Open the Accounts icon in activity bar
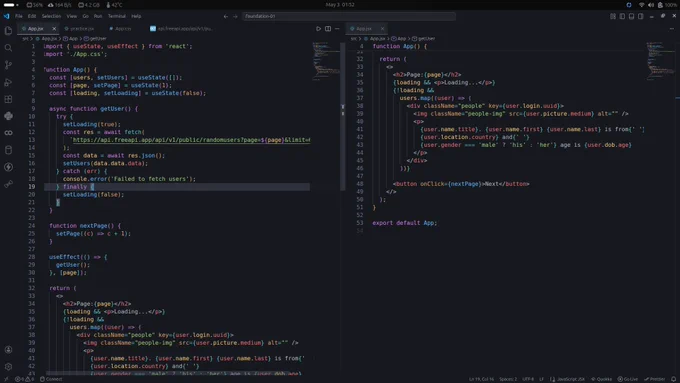 pyautogui.click(x=8, y=350)
